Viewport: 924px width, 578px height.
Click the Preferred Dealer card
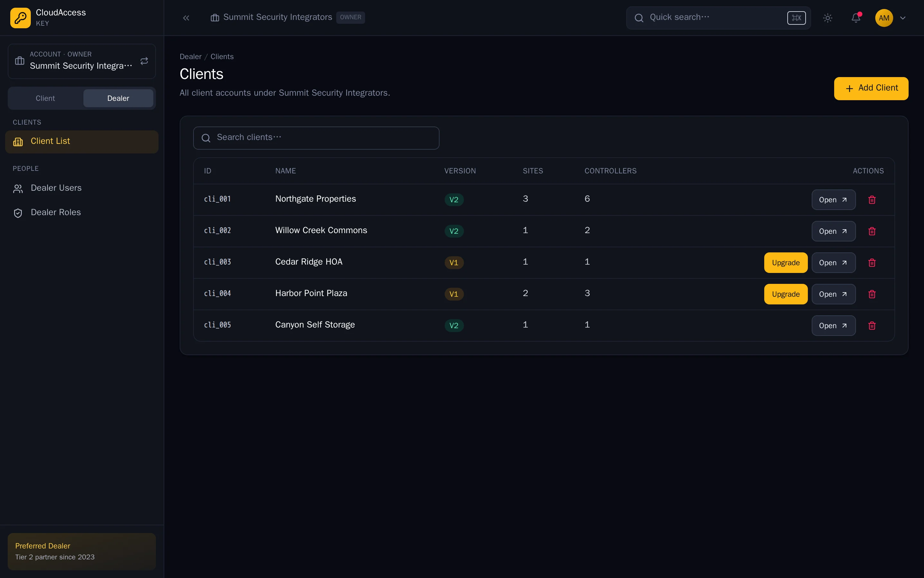pos(82,551)
